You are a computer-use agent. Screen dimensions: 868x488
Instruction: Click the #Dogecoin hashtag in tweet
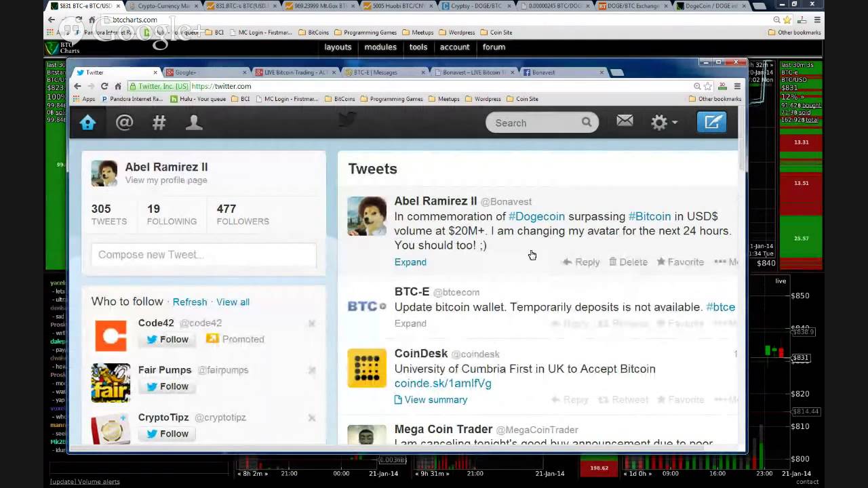536,216
